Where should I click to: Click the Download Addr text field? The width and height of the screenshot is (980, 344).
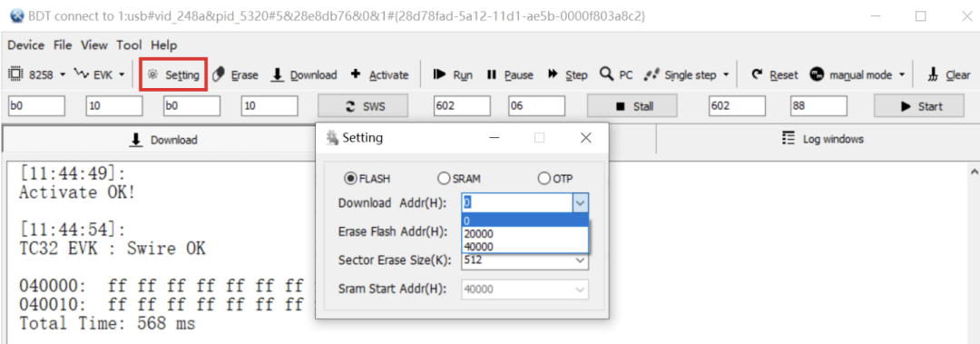tap(517, 202)
